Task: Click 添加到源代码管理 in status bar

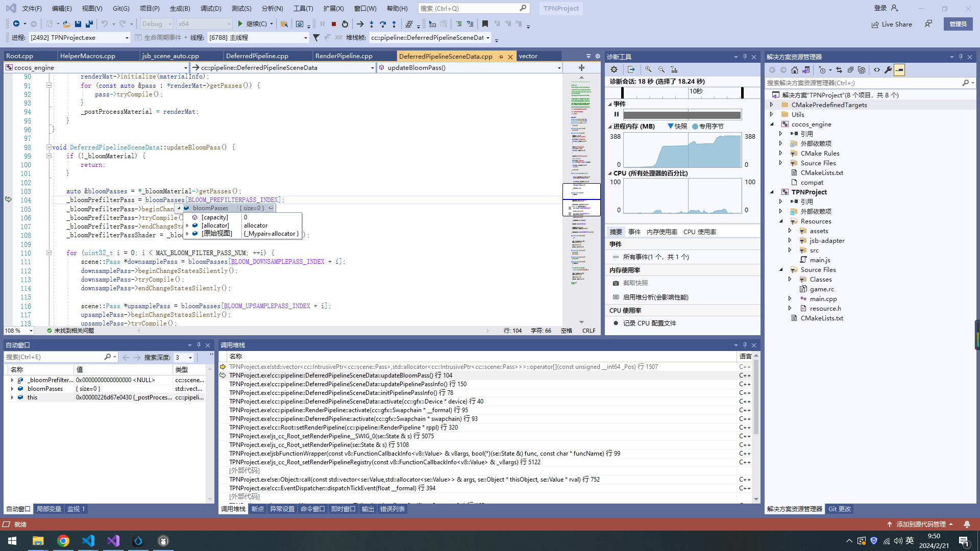Action: pos(920,524)
